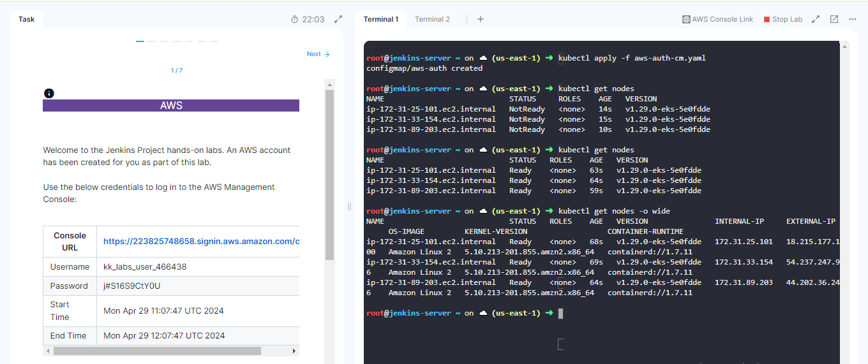The width and height of the screenshot is (868, 364).
Task: Click the EXTERNAL-IP column header
Action: click(811, 221)
